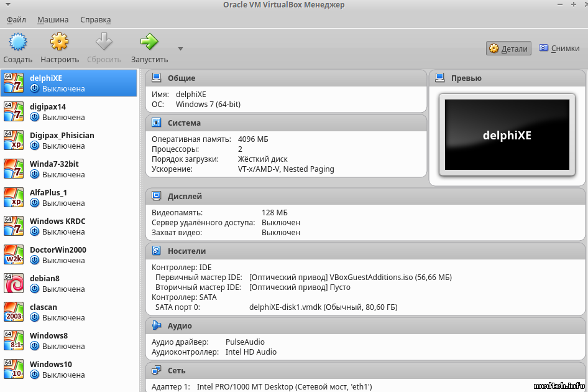Screen dimensions: 588x392
Task: Expand the dropdown arrow next to Запустить
Action: point(180,49)
